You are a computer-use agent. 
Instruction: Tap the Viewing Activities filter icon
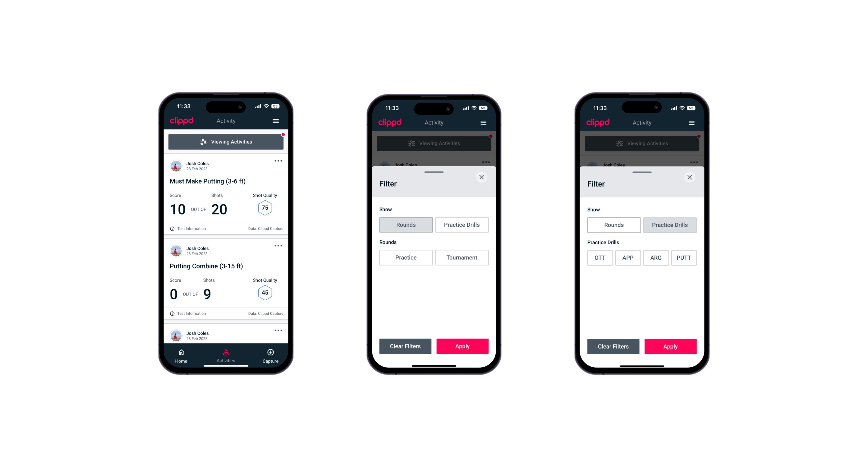(203, 142)
